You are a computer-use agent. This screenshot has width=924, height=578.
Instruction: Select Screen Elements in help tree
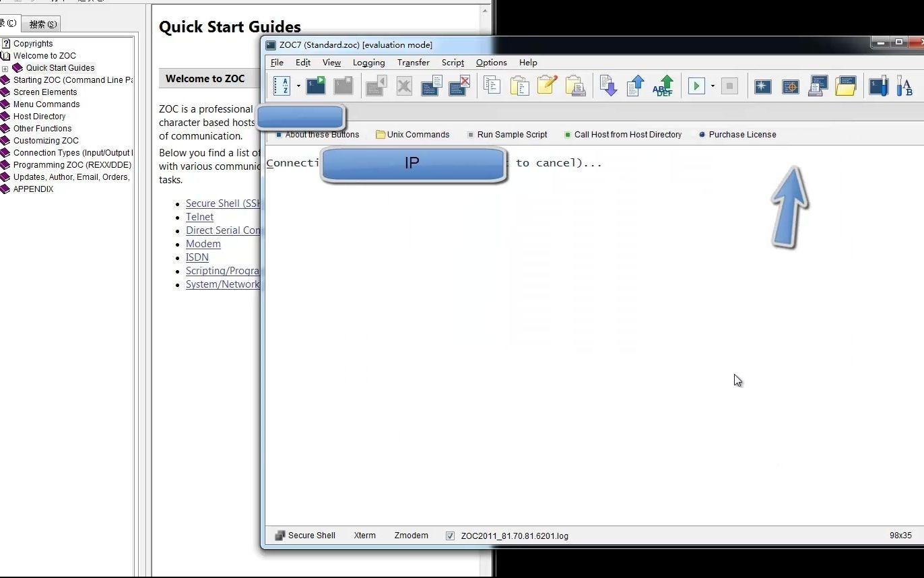[45, 92]
